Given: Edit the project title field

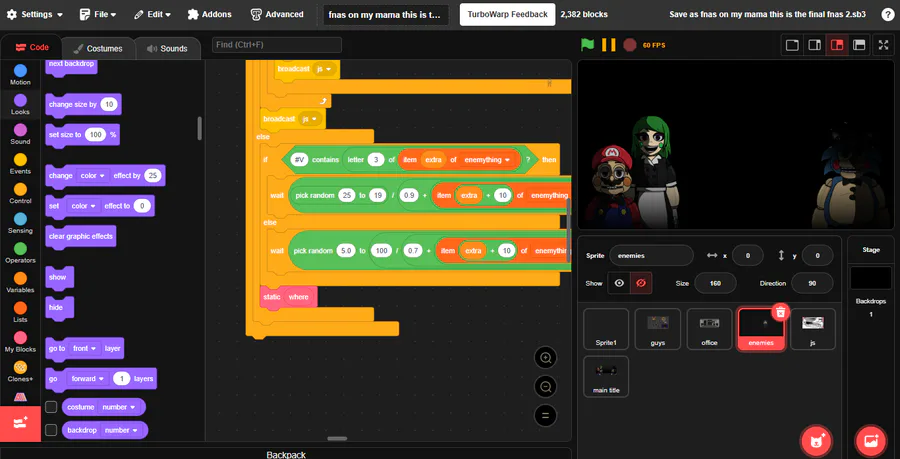Looking at the screenshot, I should coord(386,14).
